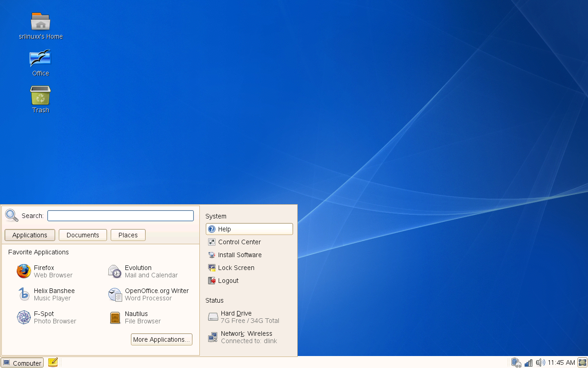Click the volume speaker tray icon
Screen dimensions: 588x368
point(540,362)
